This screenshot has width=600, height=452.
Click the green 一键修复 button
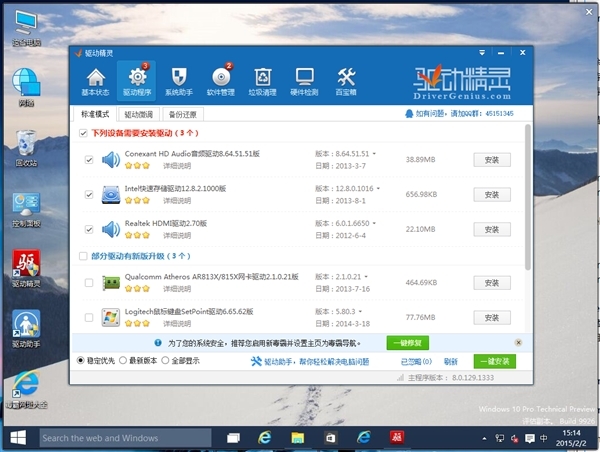pyautogui.click(x=408, y=343)
